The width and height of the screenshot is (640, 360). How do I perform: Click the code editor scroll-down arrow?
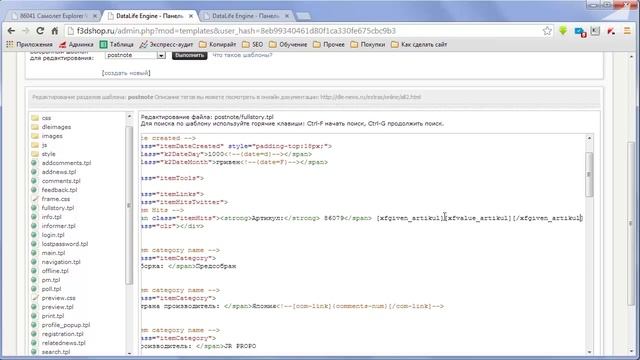589,352
